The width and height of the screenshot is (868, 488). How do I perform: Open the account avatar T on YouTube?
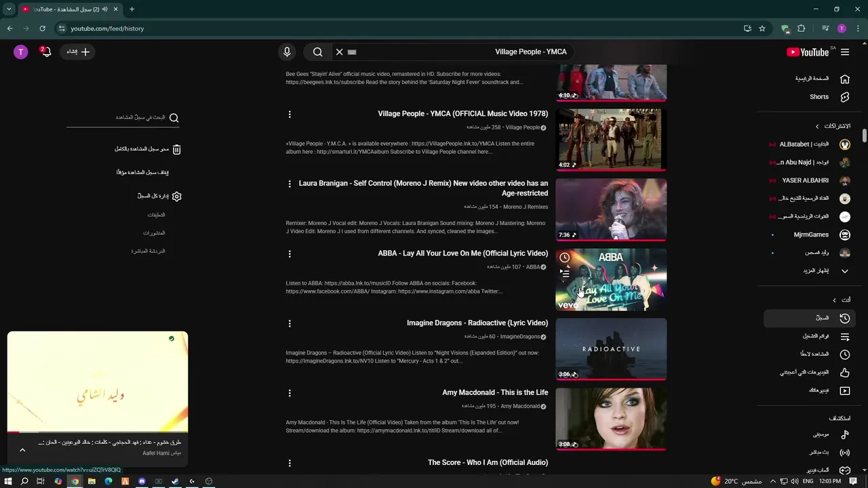[21, 52]
